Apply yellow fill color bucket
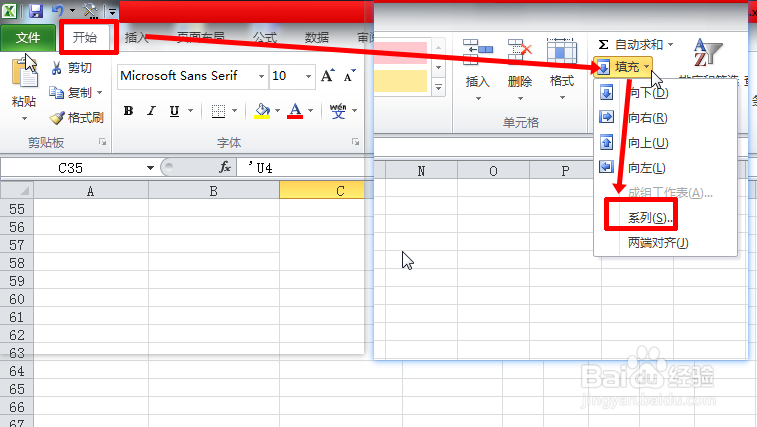This screenshot has height=427, width=757. point(262,111)
